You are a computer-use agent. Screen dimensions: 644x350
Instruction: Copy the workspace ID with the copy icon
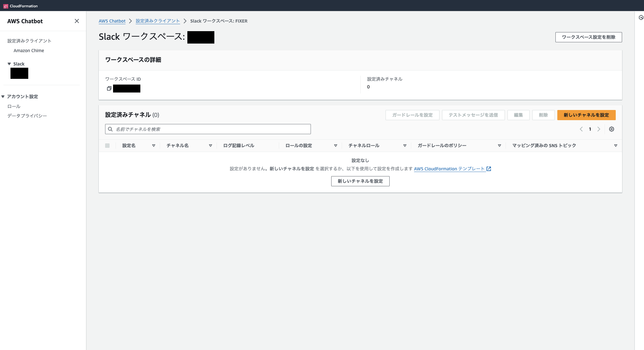coord(109,88)
